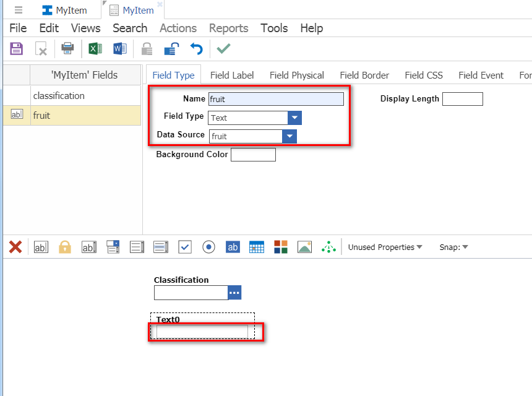Add a radio button field from palette
Image resolution: width=532 pixels, height=396 pixels.
click(x=208, y=247)
